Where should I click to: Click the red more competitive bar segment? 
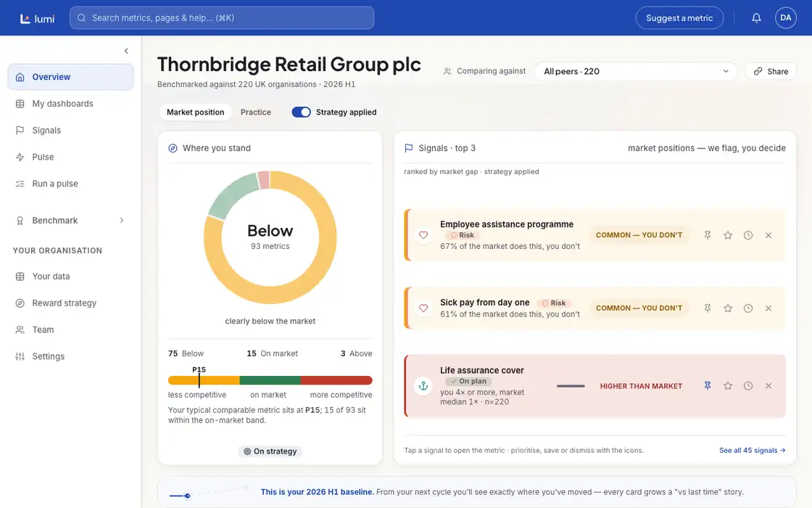coord(336,380)
